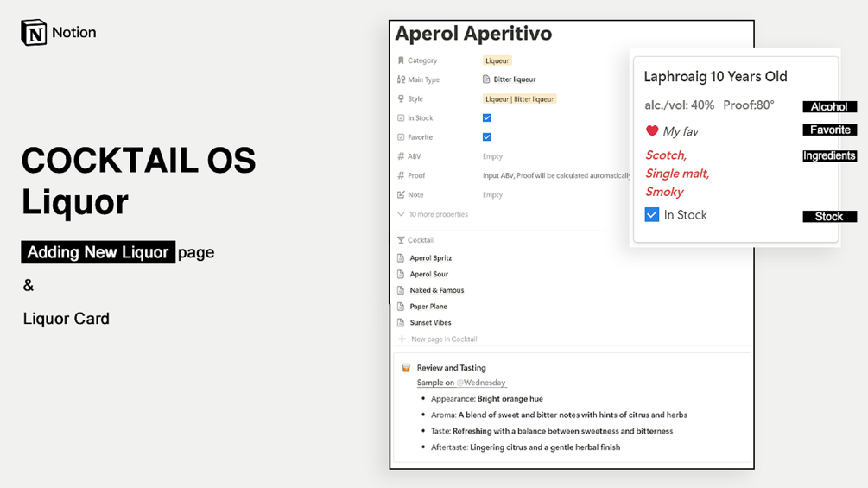
Task: Click the Taste bullet line
Action: pos(552,431)
